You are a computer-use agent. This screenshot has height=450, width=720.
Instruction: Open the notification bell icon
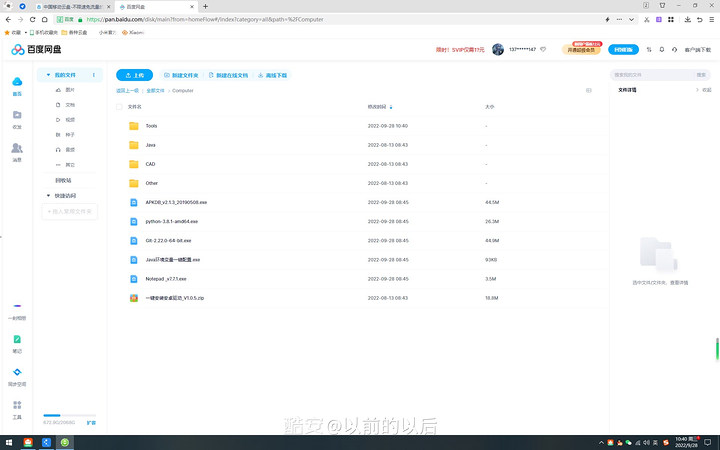[x=662, y=50]
